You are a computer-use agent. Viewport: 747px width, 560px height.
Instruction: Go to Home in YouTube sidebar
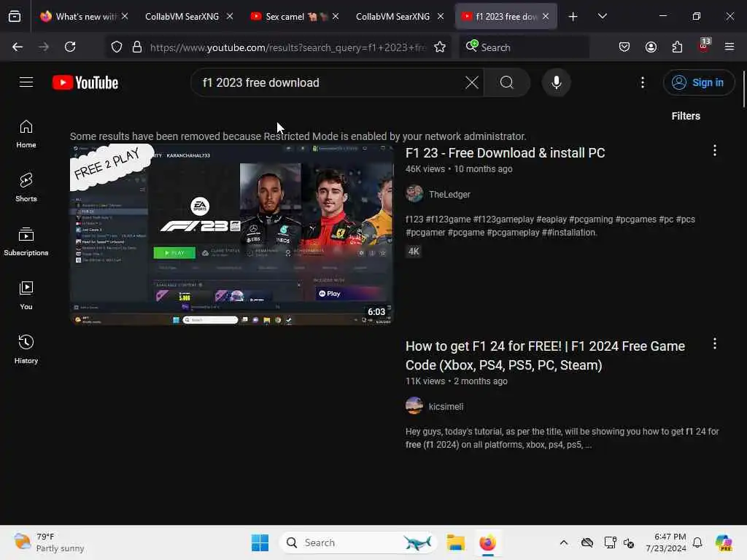(26, 134)
